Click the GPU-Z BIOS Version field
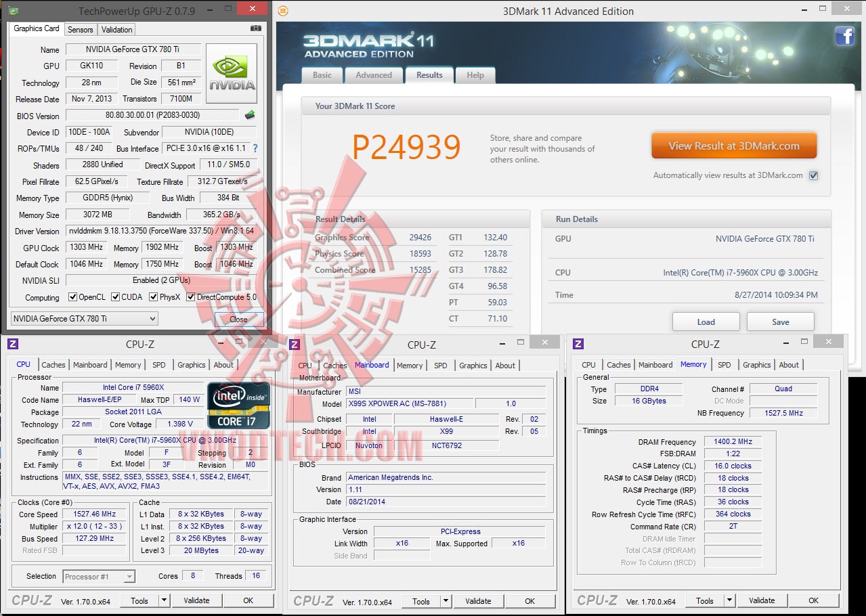866x616 pixels. pyautogui.click(x=152, y=115)
